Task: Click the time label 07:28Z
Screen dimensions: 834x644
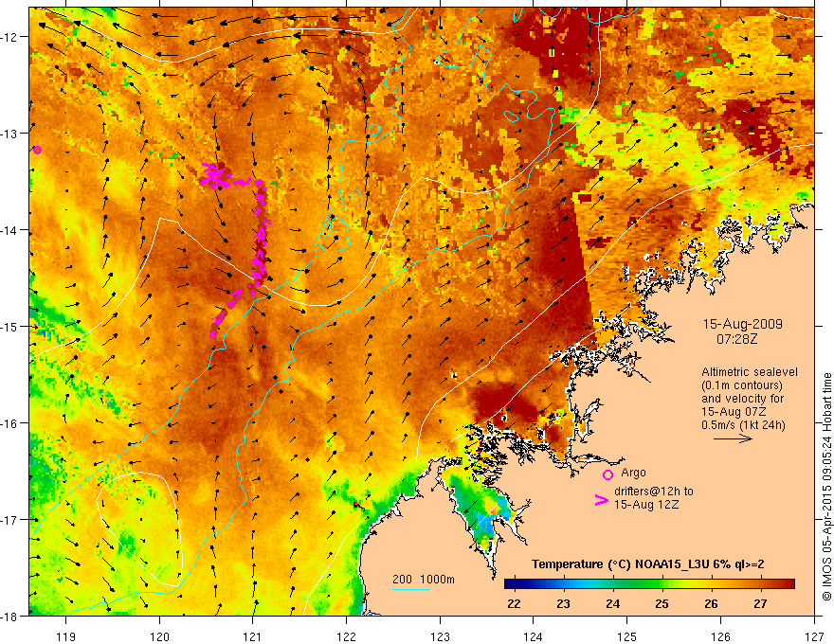Action: (736, 338)
